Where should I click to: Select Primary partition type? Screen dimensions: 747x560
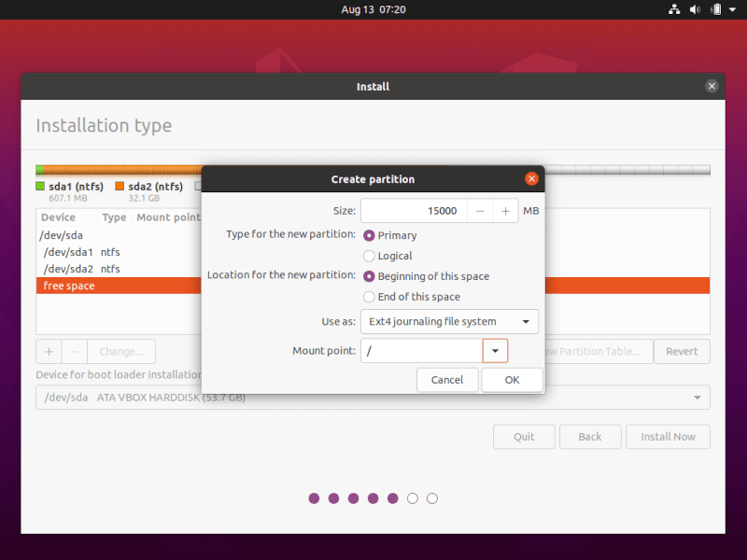pos(370,235)
